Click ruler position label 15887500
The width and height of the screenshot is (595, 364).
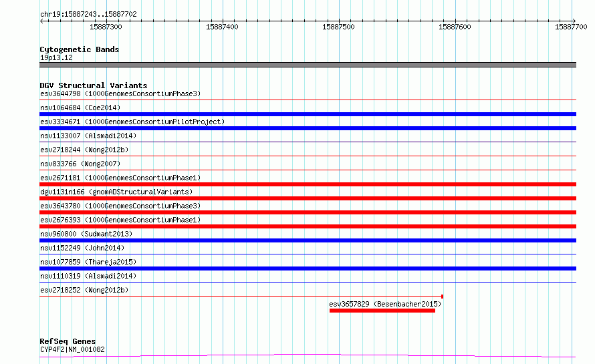pos(338,27)
